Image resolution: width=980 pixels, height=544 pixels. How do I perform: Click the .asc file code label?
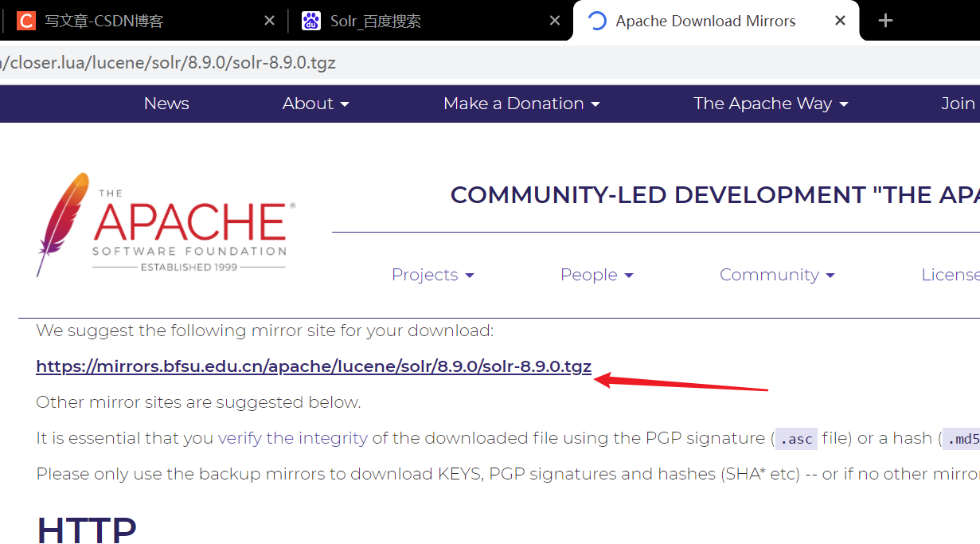[x=796, y=439]
